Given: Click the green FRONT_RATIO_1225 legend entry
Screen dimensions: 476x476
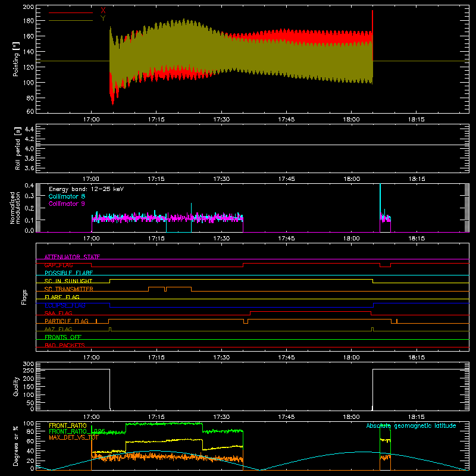Looking at the screenshot, I should click(x=77, y=431).
